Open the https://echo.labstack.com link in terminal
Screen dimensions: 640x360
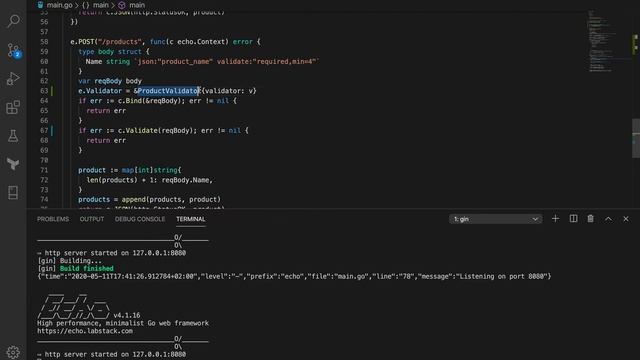(85, 331)
